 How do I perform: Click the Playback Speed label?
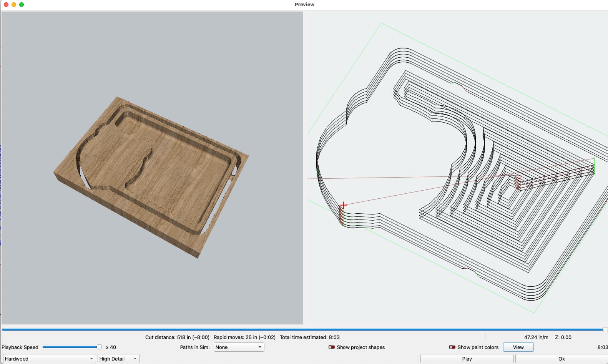(x=20, y=347)
